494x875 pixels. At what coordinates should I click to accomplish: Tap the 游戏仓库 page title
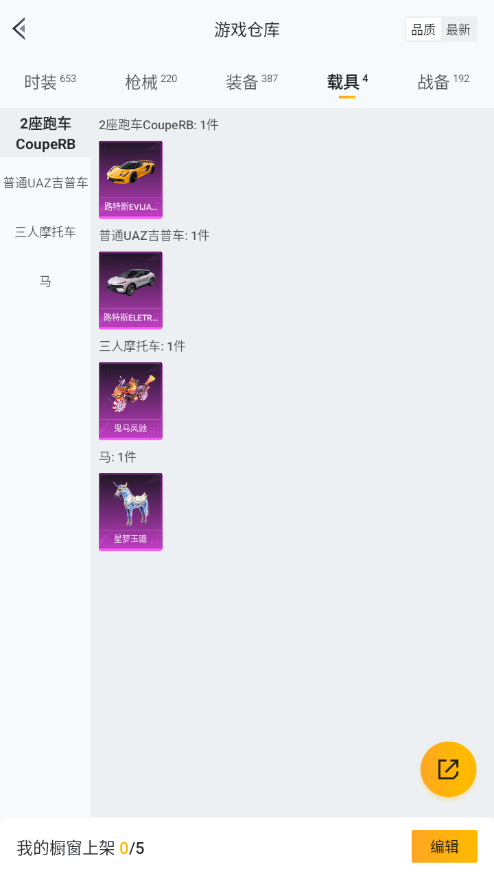pyautogui.click(x=247, y=30)
